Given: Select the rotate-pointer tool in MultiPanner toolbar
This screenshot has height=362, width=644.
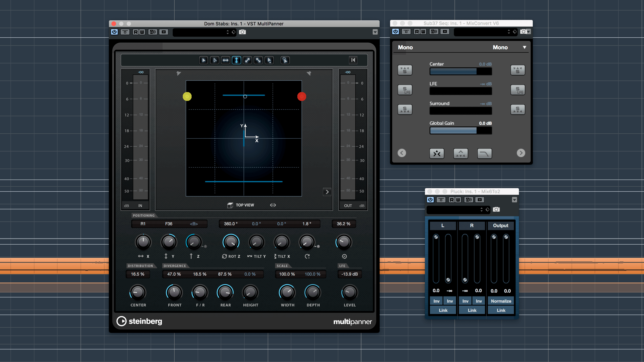Looking at the screenshot, I should pyautogui.click(x=285, y=60).
